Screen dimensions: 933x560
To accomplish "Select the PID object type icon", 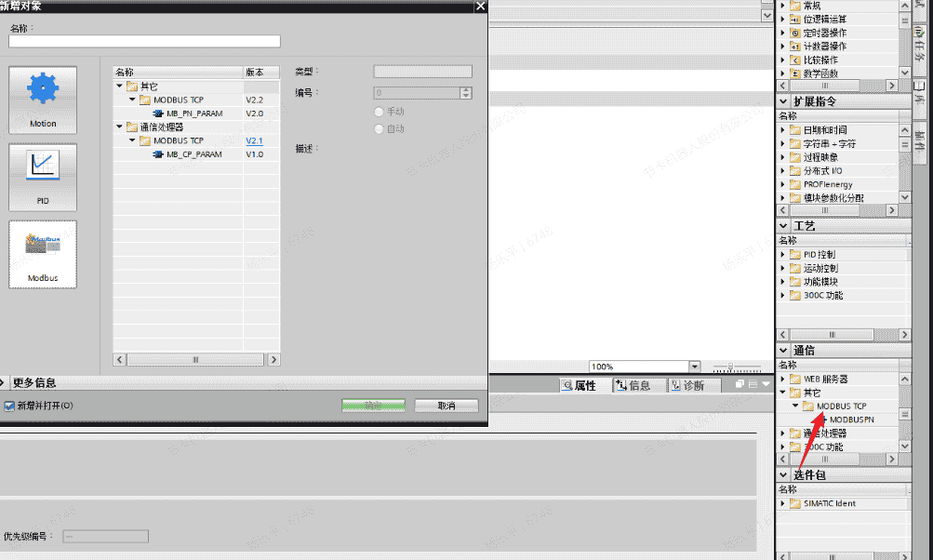I will (43, 177).
